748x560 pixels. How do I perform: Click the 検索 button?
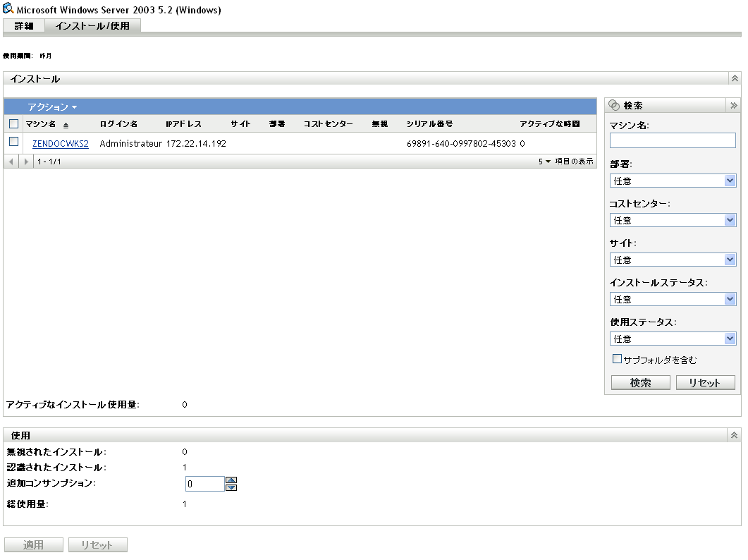tap(640, 383)
